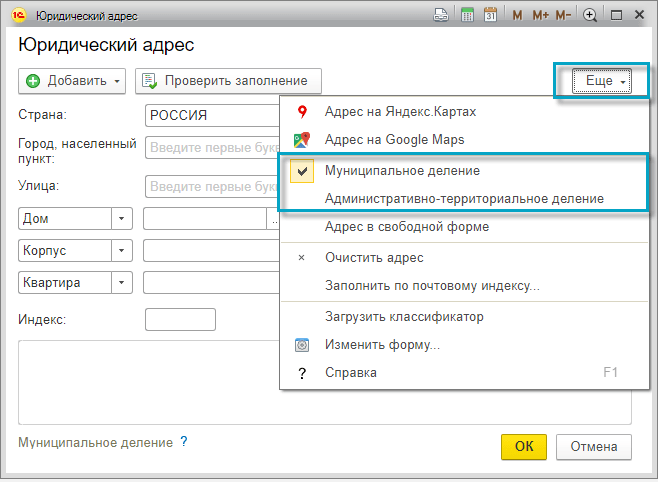Screen dimensions: 658x482
Task: Select Административно-территориальное деление option
Action: [464, 198]
